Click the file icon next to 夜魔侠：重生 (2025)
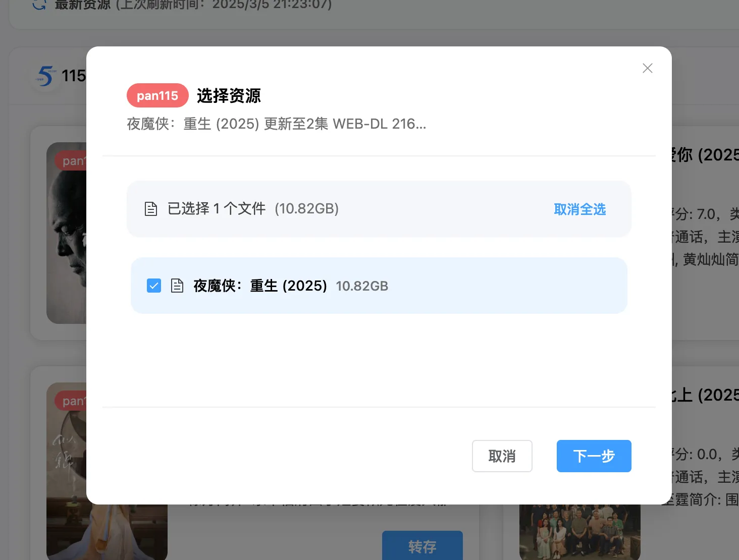The width and height of the screenshot is (739, 560). (x=177, y=286)
